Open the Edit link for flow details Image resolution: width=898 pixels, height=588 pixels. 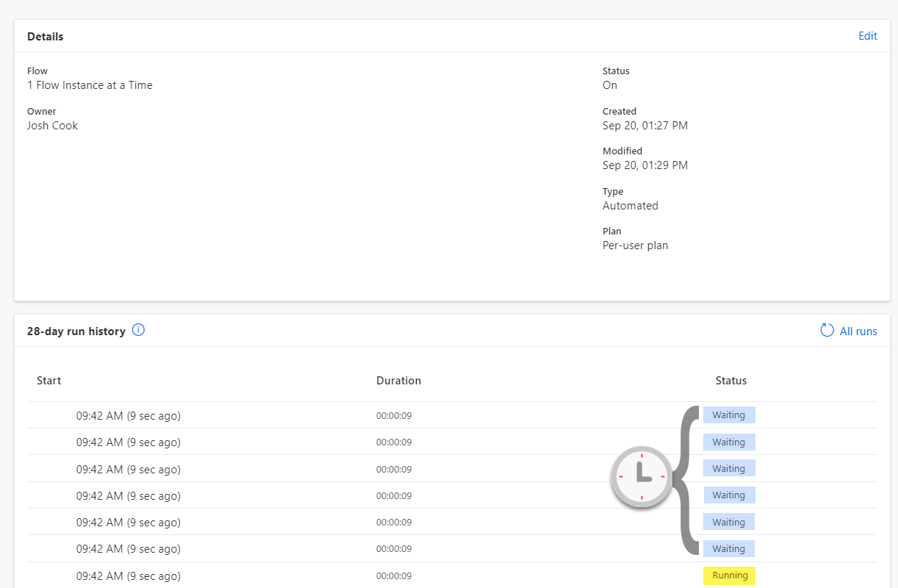pos(868,35)
